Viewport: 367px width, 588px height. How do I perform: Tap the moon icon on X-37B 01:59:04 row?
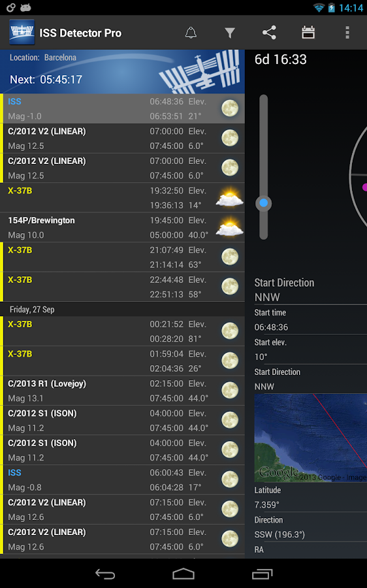pyautogui.click(x=230, y=361)
